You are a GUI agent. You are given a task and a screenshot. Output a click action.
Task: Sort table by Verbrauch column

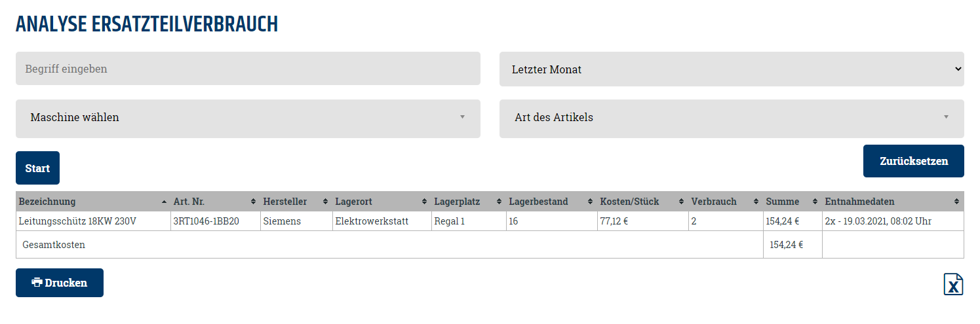(x=726, y=202)
